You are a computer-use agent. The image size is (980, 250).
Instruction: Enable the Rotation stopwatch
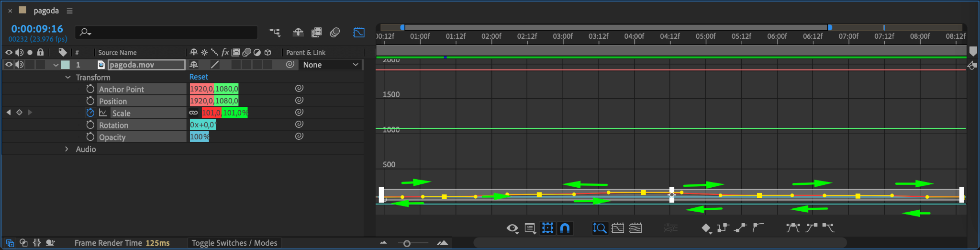coord(90,125)
